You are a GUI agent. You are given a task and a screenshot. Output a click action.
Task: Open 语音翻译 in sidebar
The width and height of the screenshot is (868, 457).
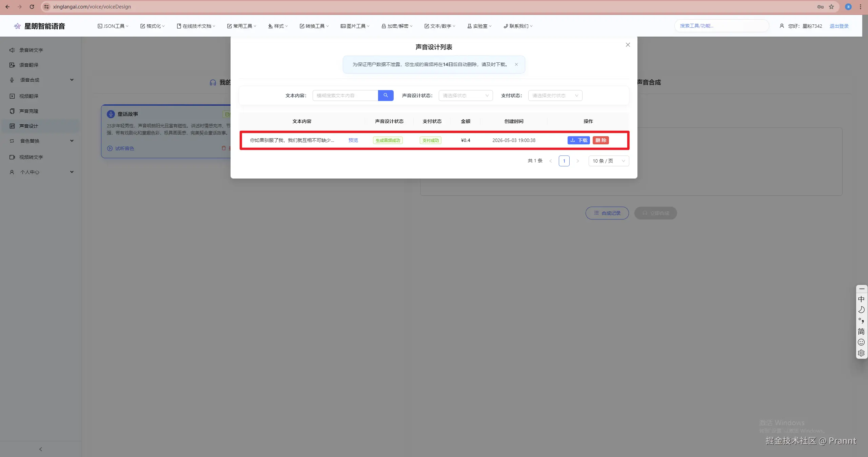(41, 65)
